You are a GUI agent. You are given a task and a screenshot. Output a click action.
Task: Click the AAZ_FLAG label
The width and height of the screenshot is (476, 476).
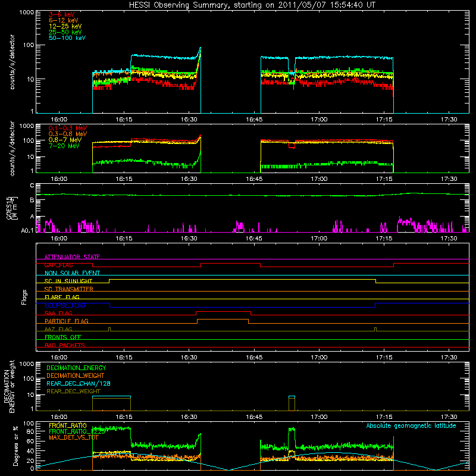58,329
